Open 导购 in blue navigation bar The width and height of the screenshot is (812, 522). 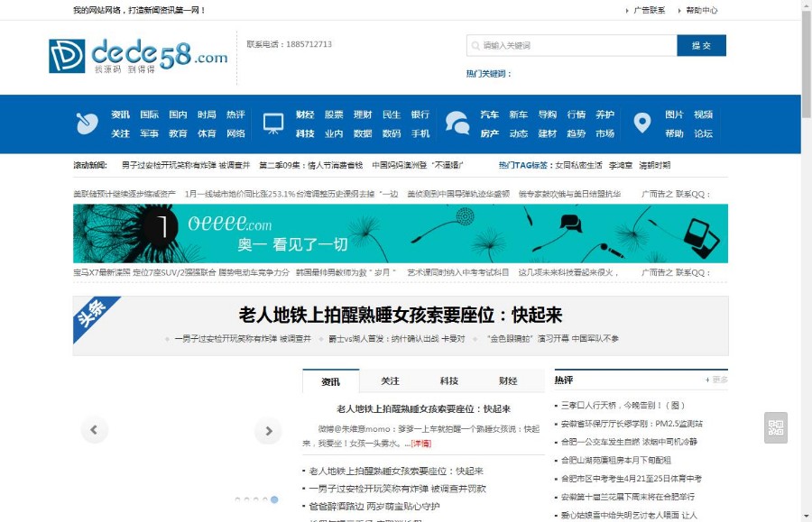coord(548,114)
